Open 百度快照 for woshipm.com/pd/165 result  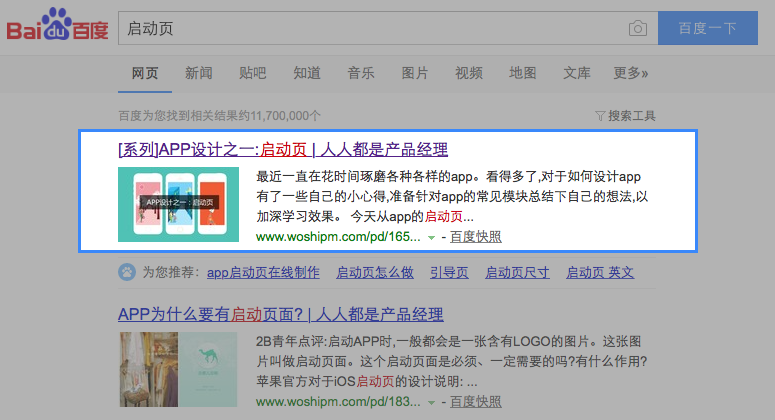475,237
